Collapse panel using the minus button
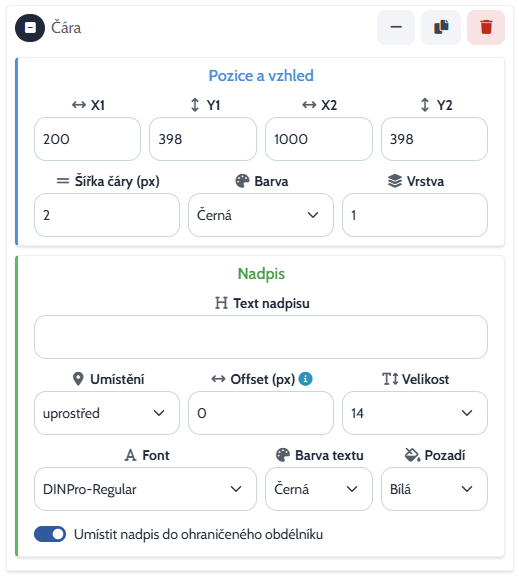Viewport: 519px width, 577px height. click(x=396, y=27)
